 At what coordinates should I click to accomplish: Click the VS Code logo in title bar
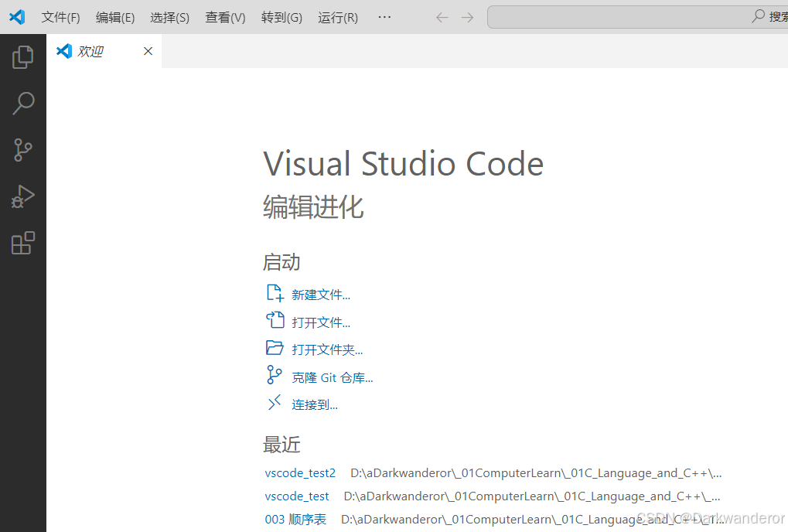click(x=17, y=17)
